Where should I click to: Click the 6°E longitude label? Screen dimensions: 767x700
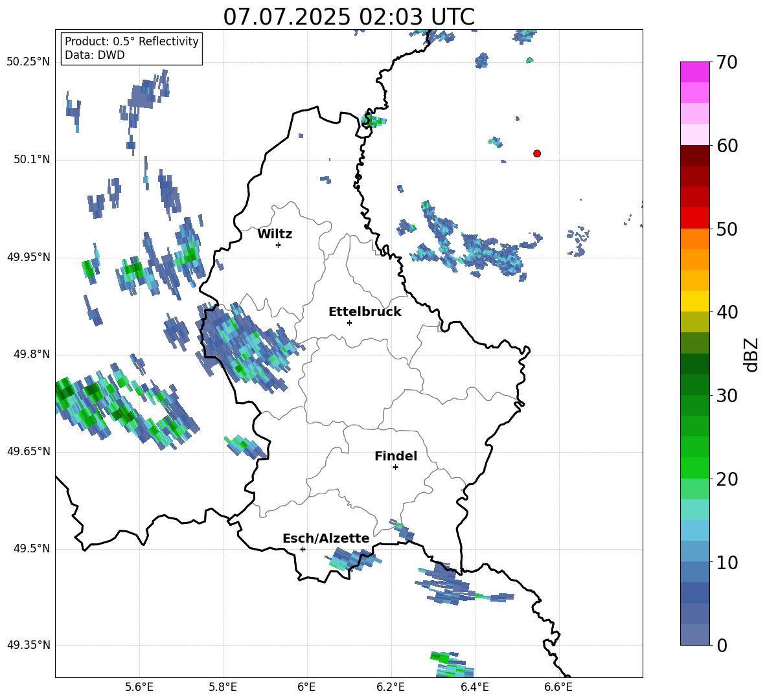point(306,687)
